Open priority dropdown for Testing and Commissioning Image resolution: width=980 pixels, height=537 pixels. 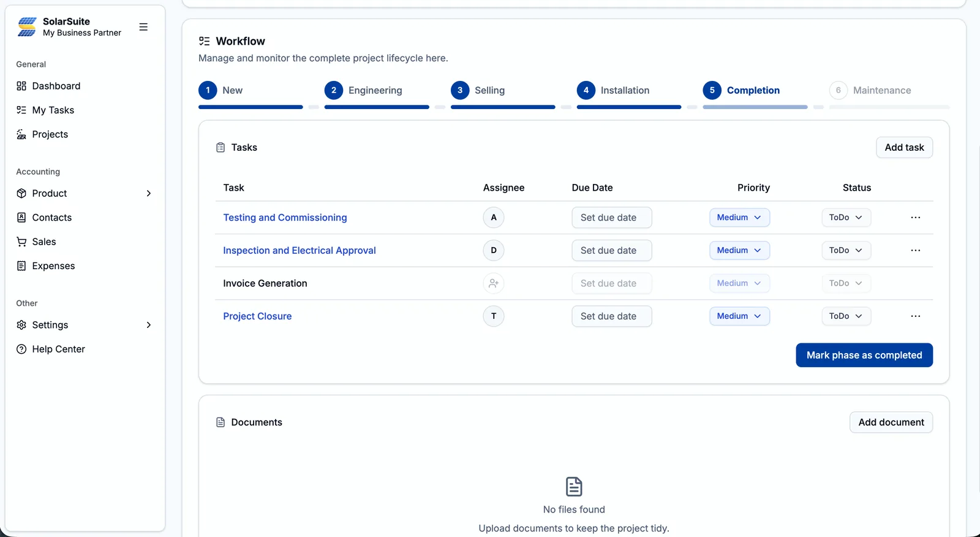739,218
